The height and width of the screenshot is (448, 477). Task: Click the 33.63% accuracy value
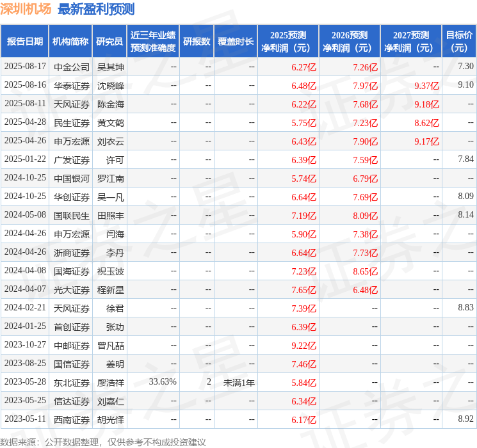pos(162,382)
